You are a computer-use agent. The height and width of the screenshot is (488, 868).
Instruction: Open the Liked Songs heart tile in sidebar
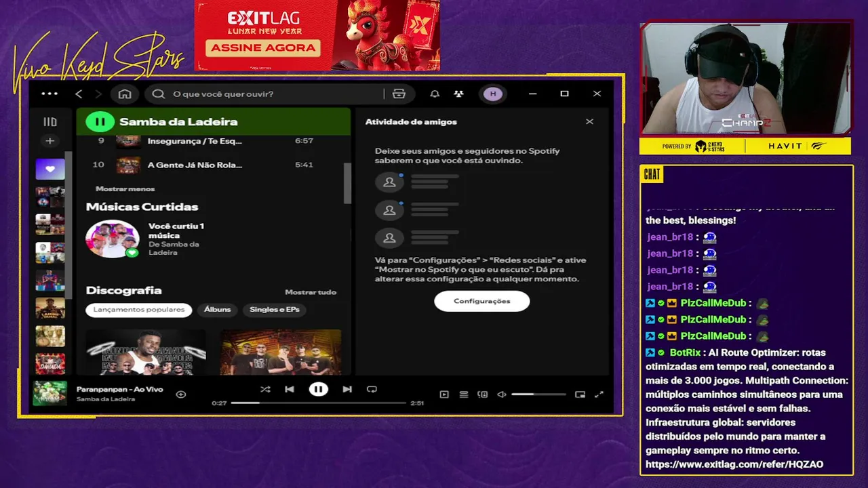50,169
